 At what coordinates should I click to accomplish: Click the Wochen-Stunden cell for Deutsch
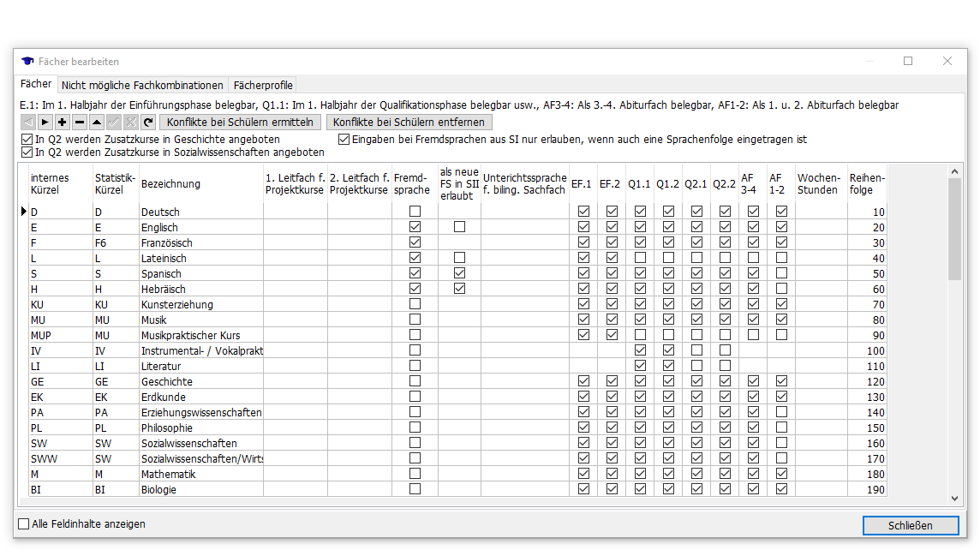[822, 212]
